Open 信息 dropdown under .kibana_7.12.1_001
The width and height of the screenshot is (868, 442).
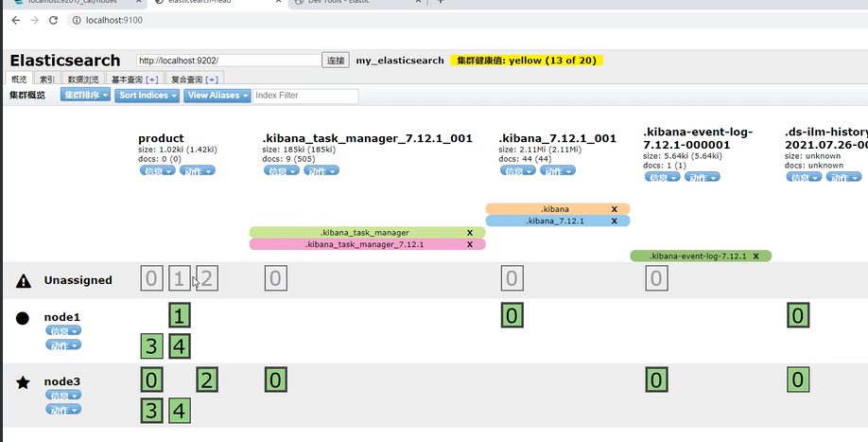(517, 170)
